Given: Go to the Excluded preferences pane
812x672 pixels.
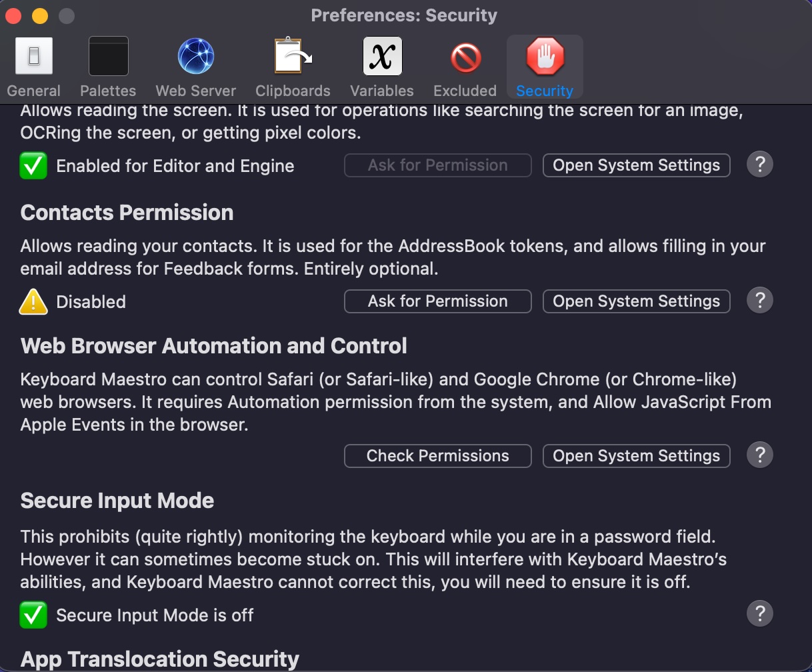Looking at the screenshot, I should tap(465, 67).
